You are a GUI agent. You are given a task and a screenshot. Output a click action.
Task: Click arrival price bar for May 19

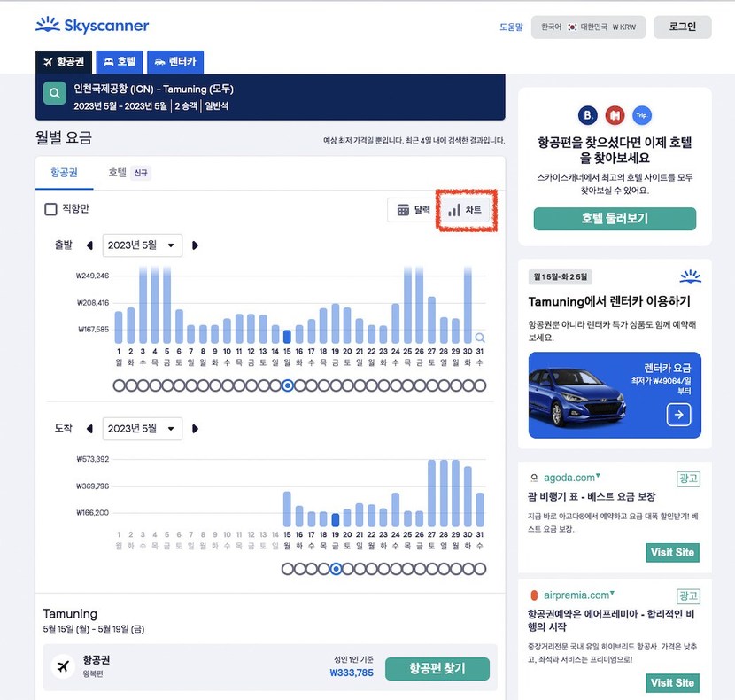(x=336, y=520)
